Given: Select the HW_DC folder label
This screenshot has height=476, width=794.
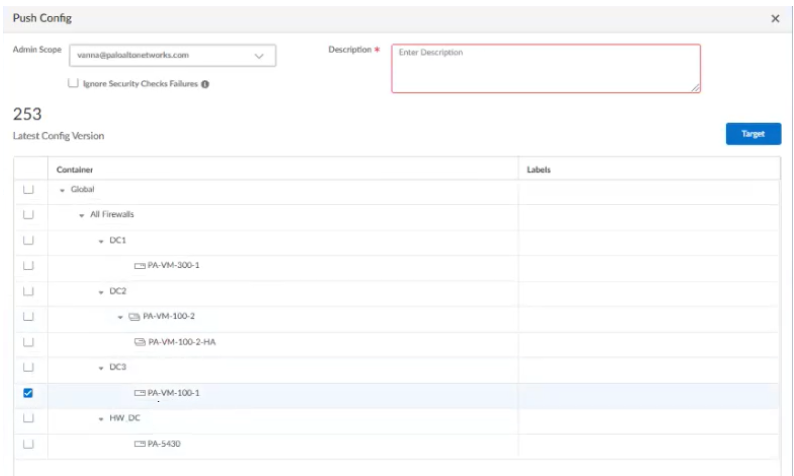Looking at the screenshot, I should coord(125,418).
